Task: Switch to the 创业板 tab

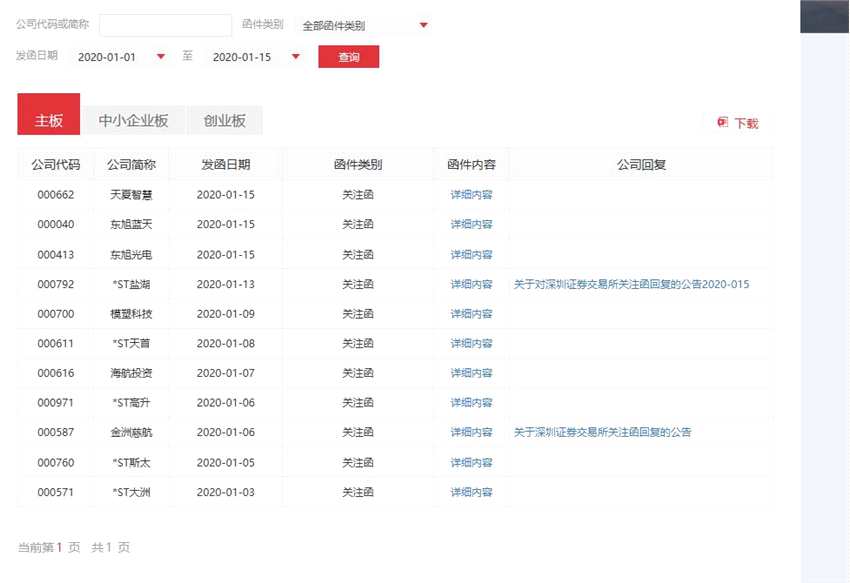Action: (x=225, y=120)
